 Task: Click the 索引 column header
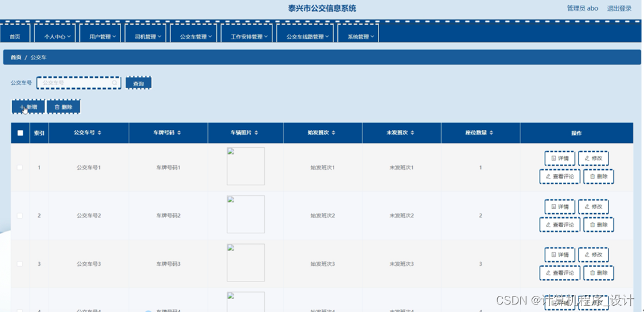pos(39,133)
